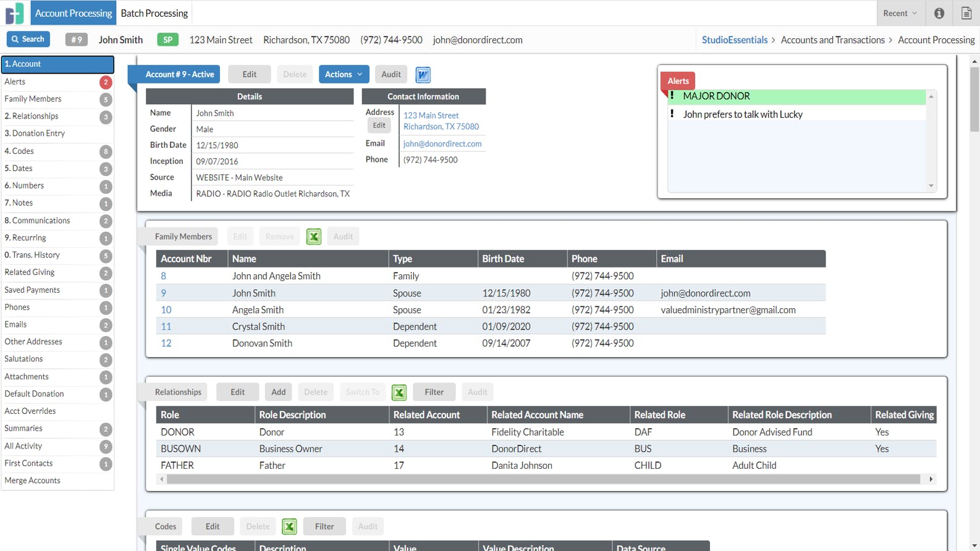The width and height of the screenshot is (980, 551).
Task: Open the Relationships section label
Action: coord(178,392)
